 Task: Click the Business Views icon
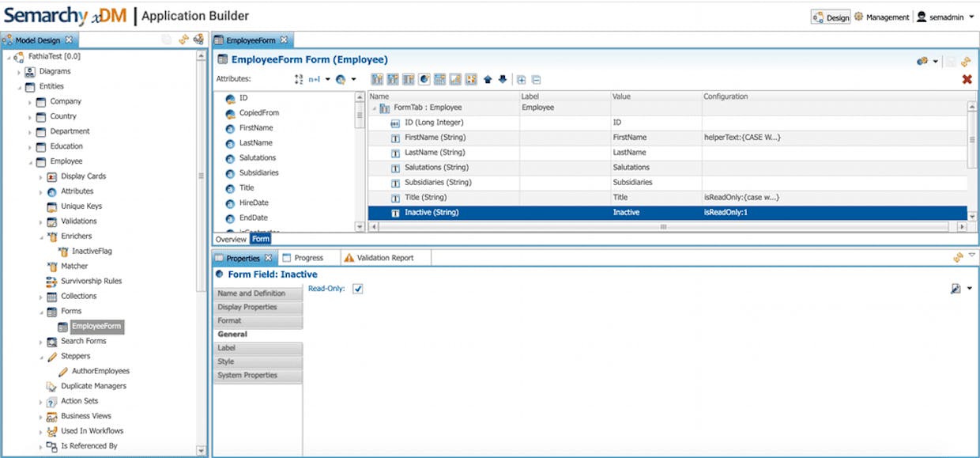coord(52,416)
